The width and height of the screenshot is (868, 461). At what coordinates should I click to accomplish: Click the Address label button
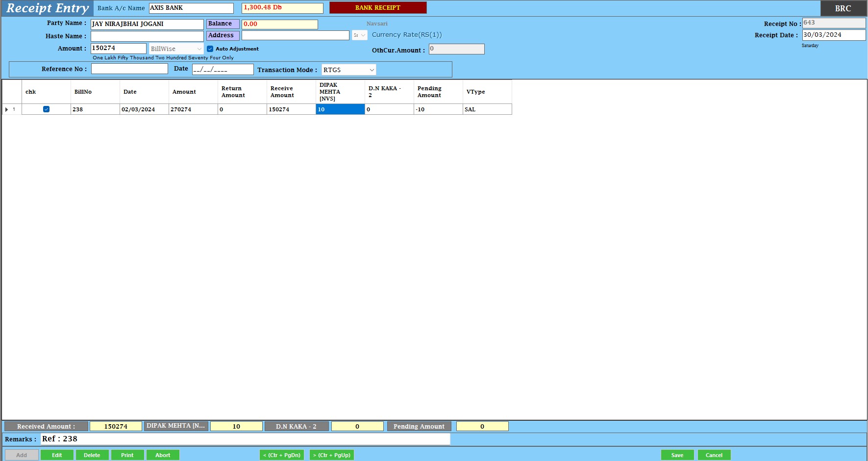click(223, 35)
